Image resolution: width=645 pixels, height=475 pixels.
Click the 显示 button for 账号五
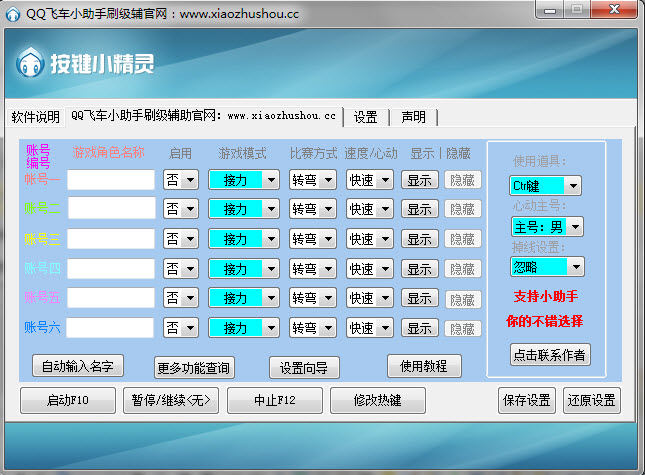[x=420, y=298]
